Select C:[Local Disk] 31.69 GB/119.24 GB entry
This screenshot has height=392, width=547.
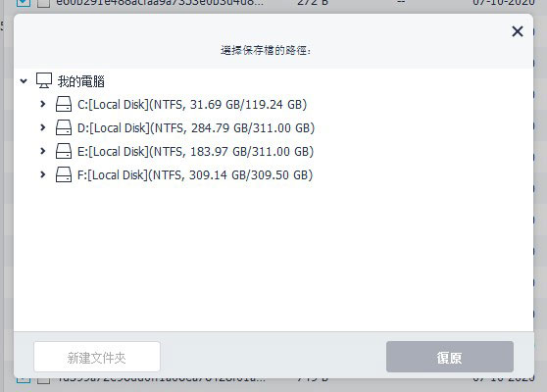click(x=192, y=104)
